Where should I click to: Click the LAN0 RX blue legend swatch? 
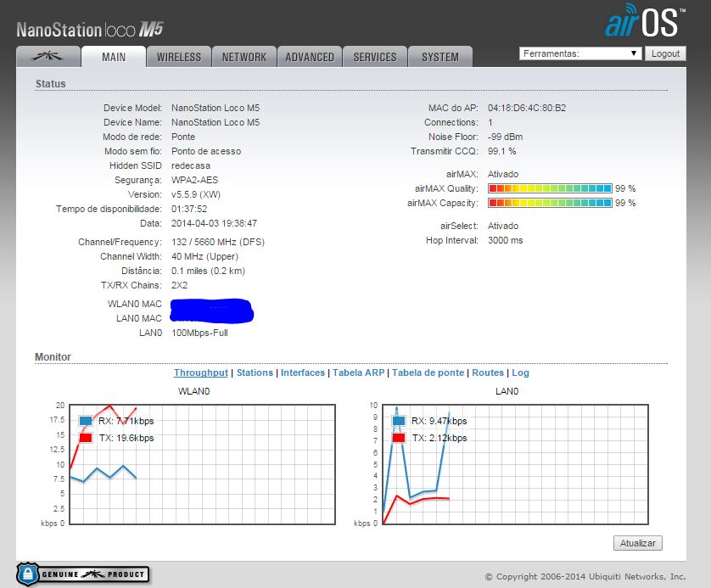tap(399, 421)
